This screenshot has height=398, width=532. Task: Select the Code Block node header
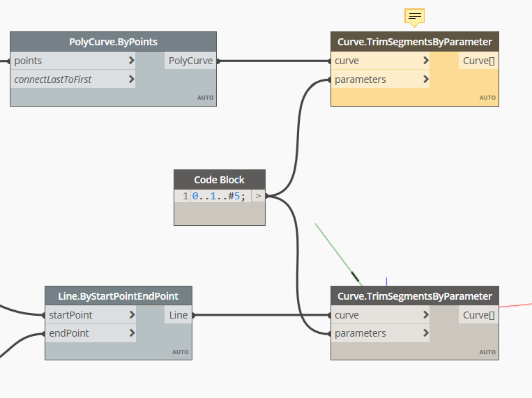220,180
